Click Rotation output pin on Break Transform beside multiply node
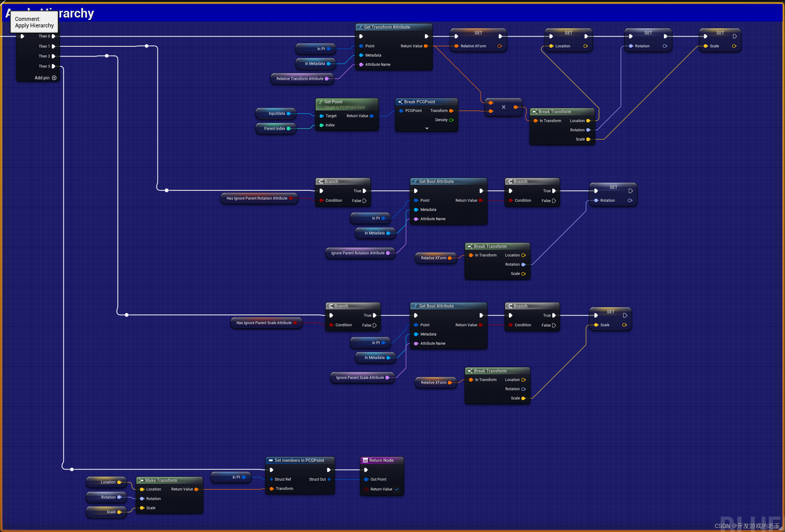This screenshot has height=532, width=785. point(588,130)
